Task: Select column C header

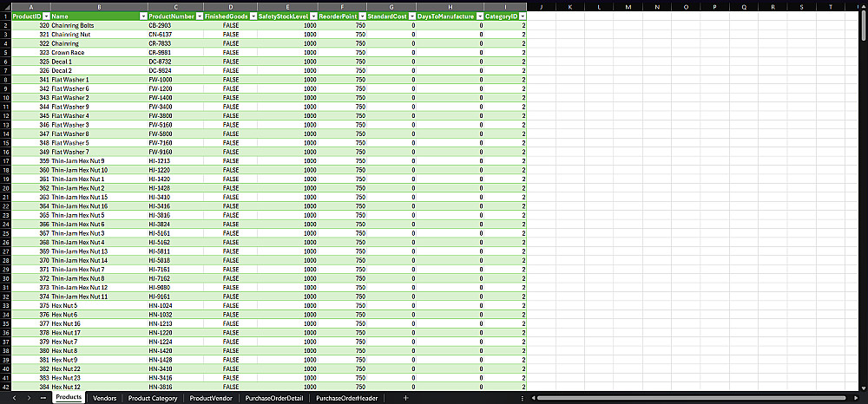Action: pos(175,7)
